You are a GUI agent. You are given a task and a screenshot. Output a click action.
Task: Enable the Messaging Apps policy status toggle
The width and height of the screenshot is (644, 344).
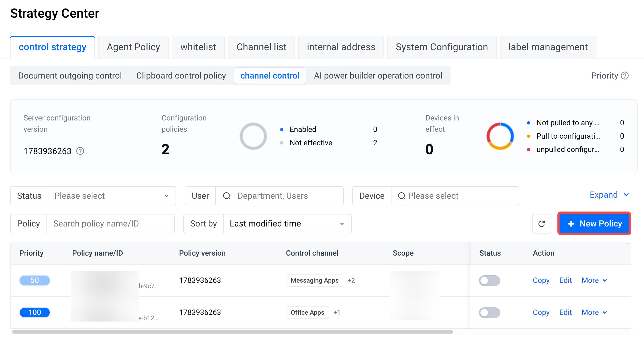point(489,281)
